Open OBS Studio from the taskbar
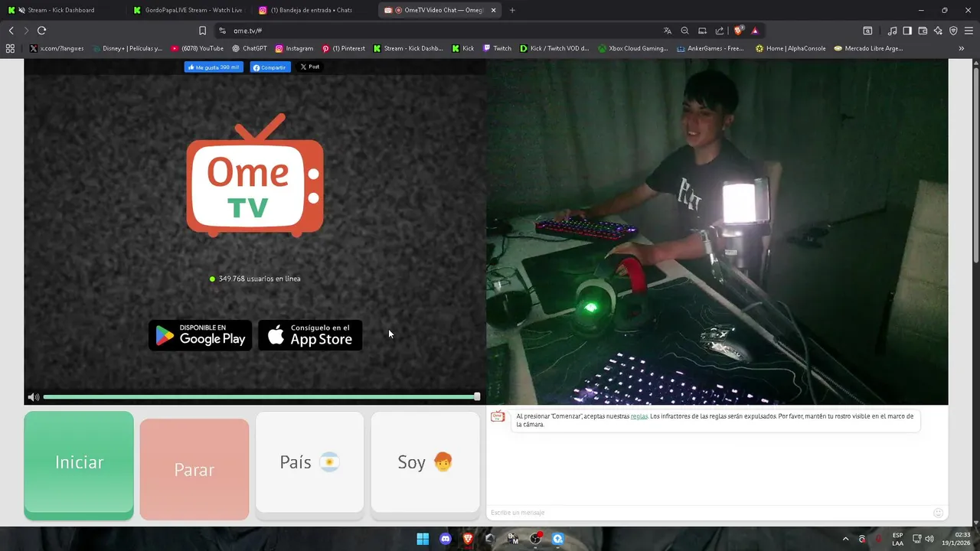The height and width of the screenshot is (551, 980). click(x=535, y=539)
